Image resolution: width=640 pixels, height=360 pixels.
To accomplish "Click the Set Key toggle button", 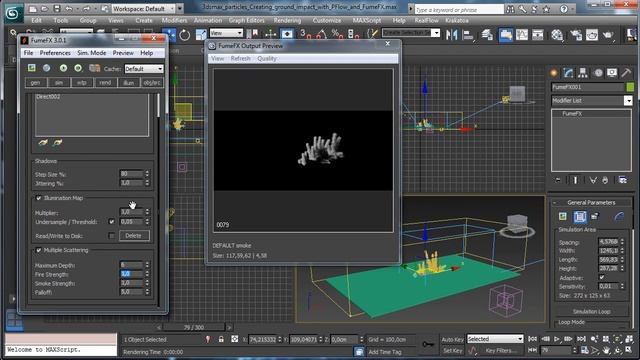I will tap(452, 351).
